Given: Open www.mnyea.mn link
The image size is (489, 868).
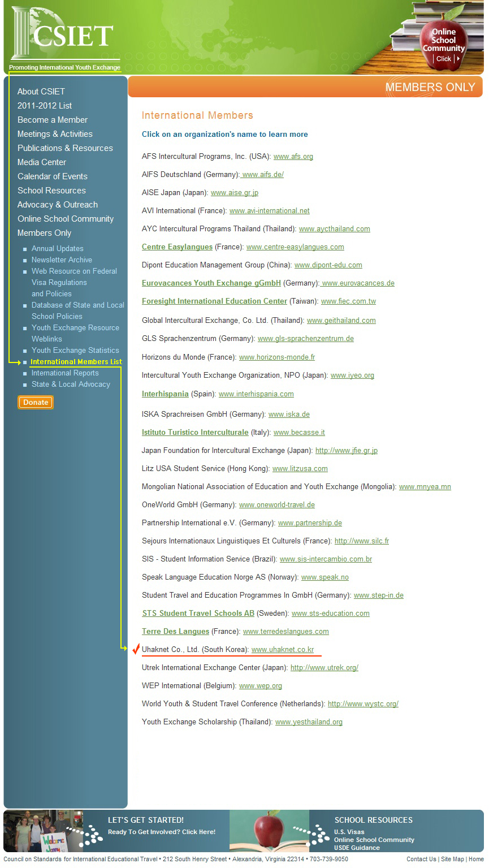Looking at the screenshot, I should pyautogui.click(x=425, y=486).
